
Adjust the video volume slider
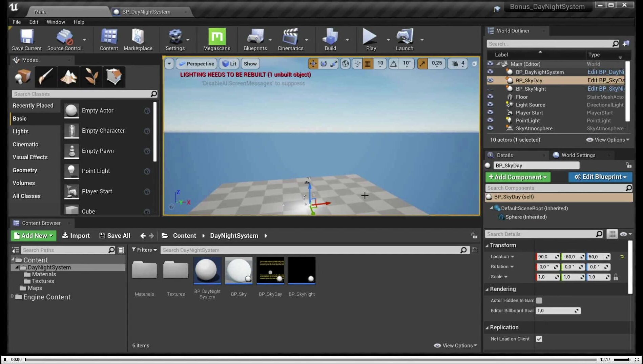622,360
